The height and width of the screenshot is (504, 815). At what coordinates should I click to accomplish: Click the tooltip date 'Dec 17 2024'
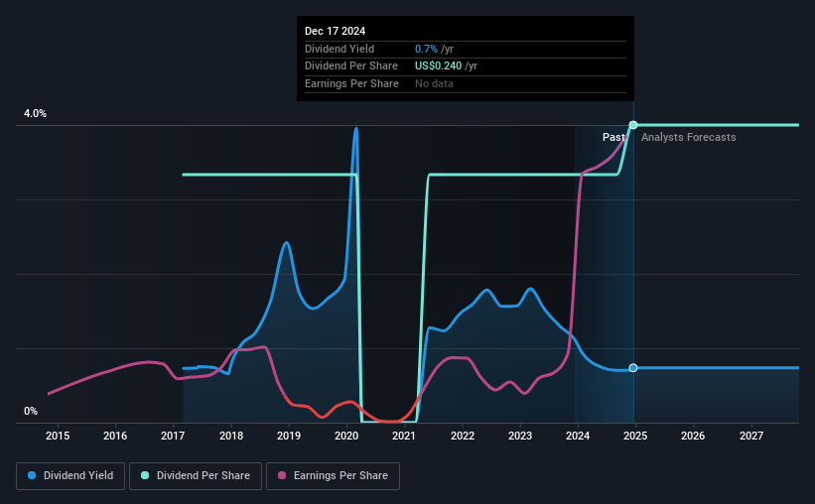(336, 31)
